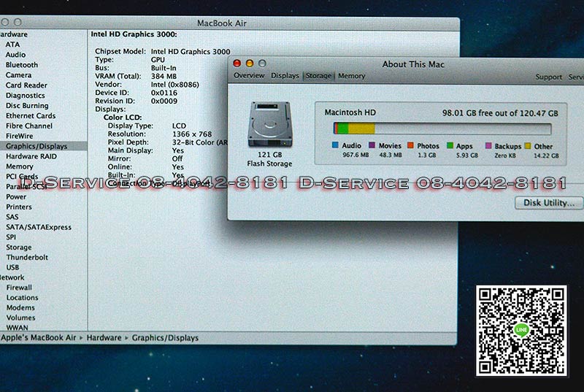Viewport: 584px width, 392px height.
Task: Click the Support link
Action: click(x=549, y=77)
